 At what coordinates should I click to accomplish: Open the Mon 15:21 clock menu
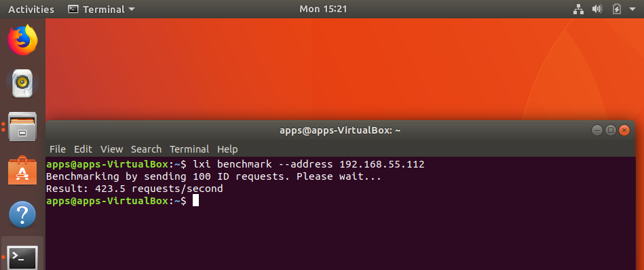coord(323,9)
